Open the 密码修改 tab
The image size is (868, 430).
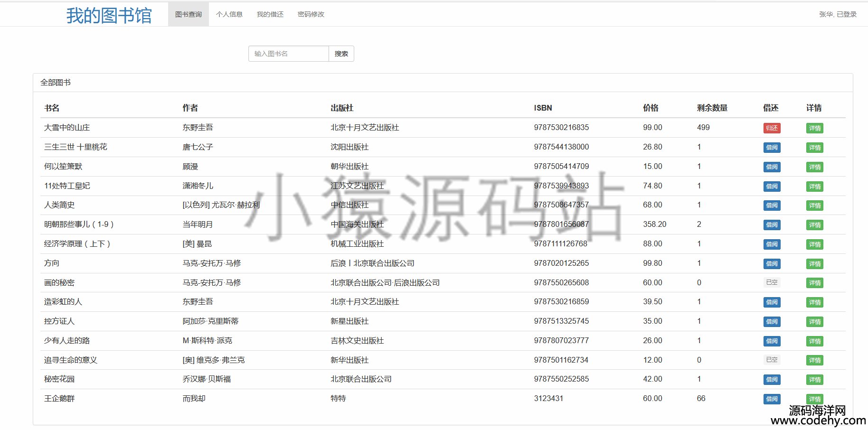(311, 14)
